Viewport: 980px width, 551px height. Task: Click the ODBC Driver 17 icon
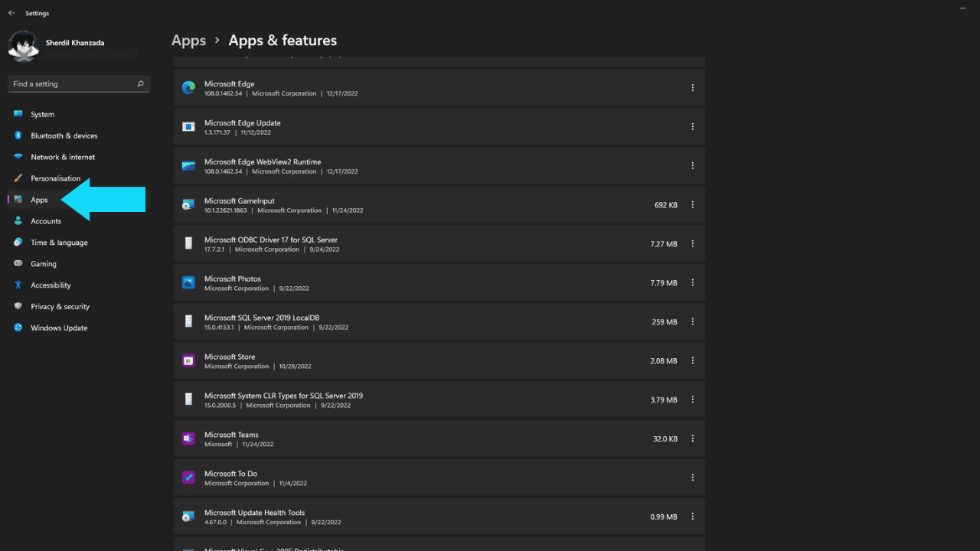coord(188,244)
